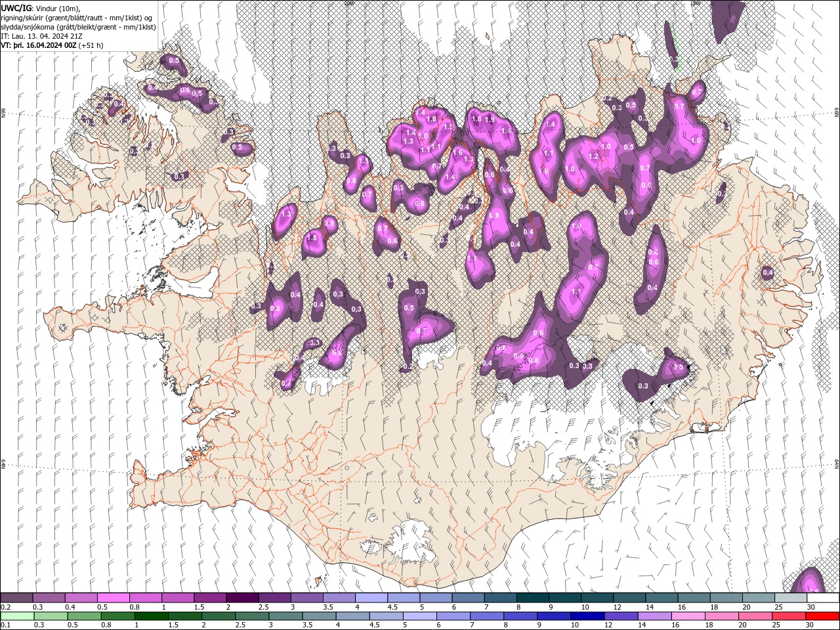This screenshot has width=840, height=630.
Task: Click lower legend bright red swatch after 30
Action: (x=824, y=616)
